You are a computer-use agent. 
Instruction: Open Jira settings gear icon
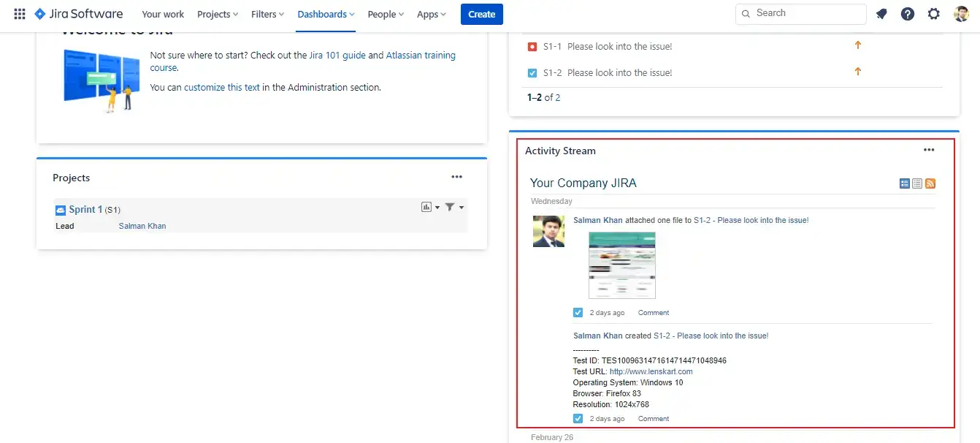pyautogui.click(x=934, y=13)
